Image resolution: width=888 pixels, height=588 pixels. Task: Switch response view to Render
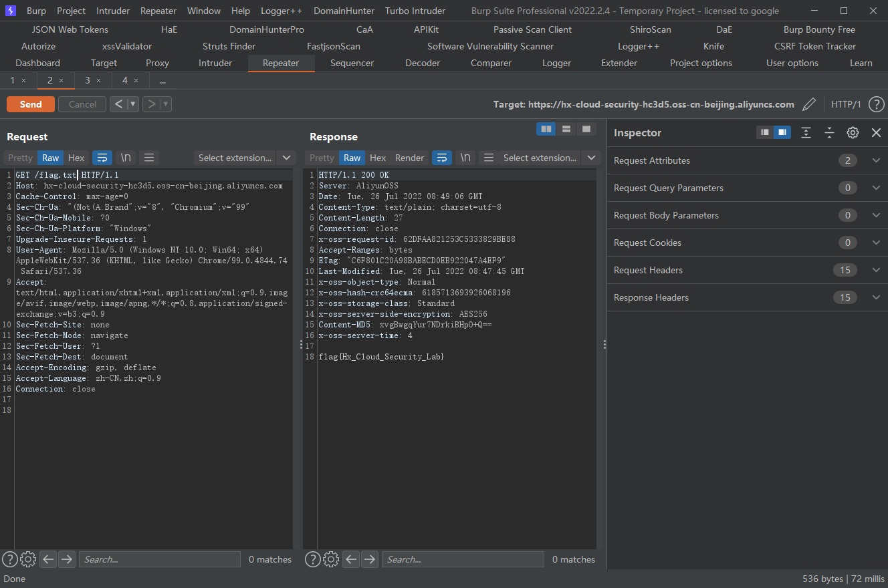[409, 158]
